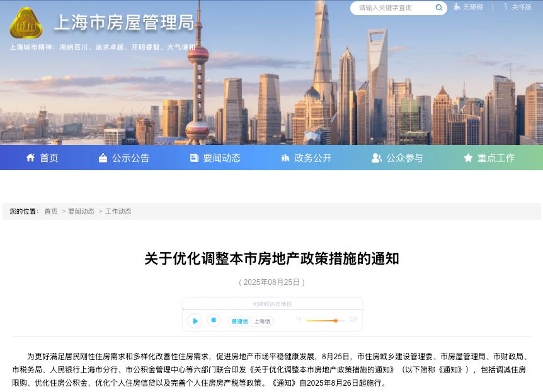This screenshot has height=392, width=543.
Task: Click the loud volume speaker icon
Action: coord(353,319)
